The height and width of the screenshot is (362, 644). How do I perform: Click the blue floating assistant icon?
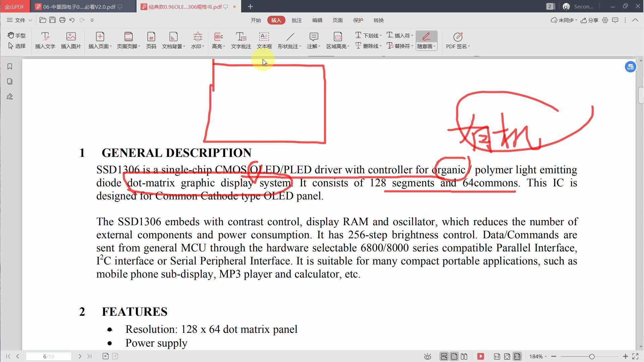click(630, 67)
